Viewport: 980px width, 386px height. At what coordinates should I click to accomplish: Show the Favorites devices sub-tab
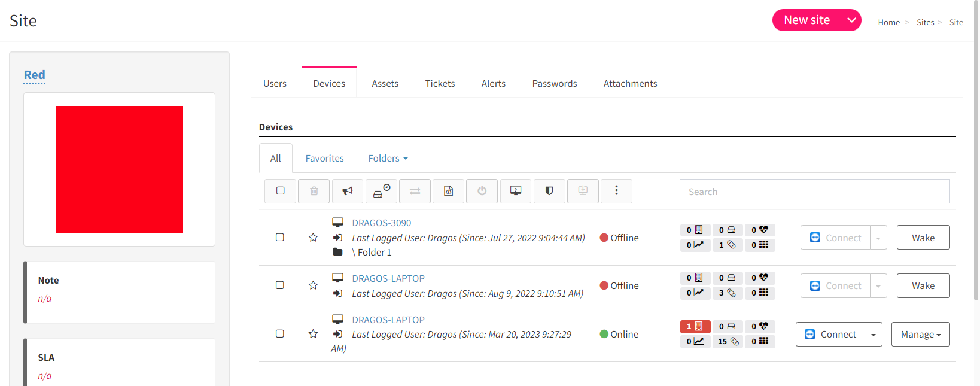tap(325, 158)
